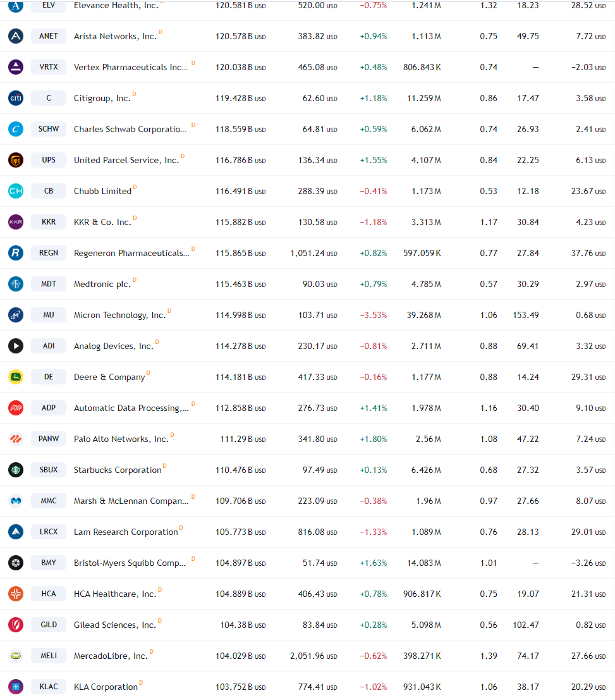Open the Starbucks Corporation link

click(x=118, y=470)
